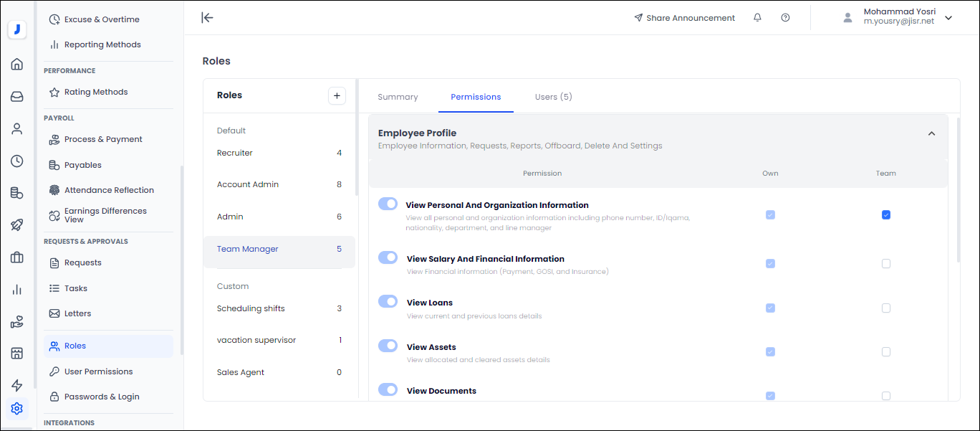
Task: Open the profile dropdown for Mohammad Yosri
Action: tap(948, 16)
